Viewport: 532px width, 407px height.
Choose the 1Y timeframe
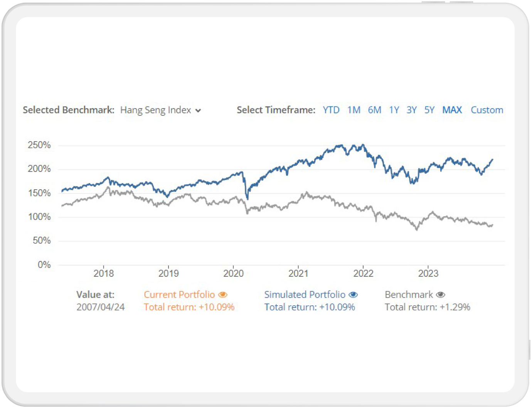pos(394,110)
